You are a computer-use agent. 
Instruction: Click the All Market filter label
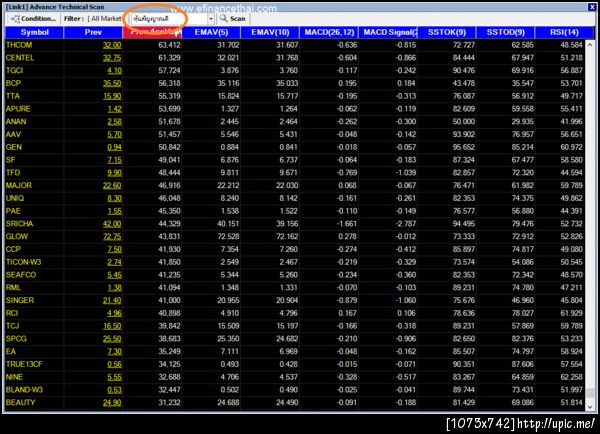[106, 18]
